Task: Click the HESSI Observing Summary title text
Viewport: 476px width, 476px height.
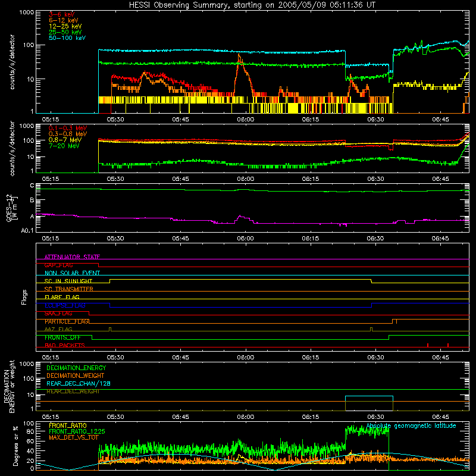Action: click(252, 5)
